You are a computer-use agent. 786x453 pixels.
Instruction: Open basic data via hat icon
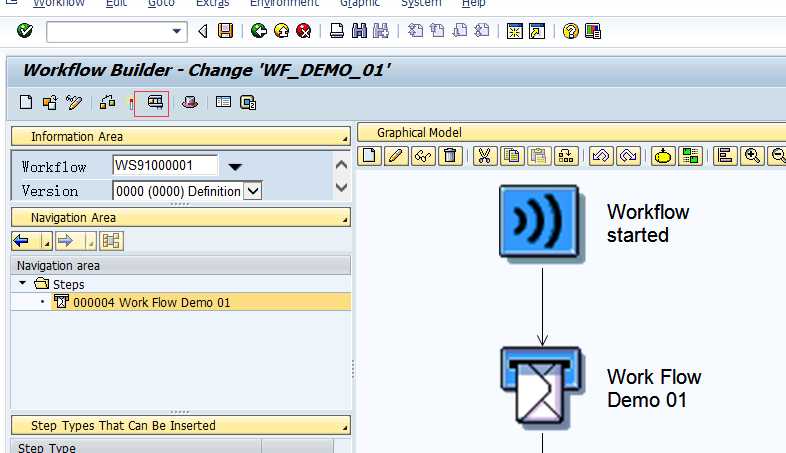189,103
